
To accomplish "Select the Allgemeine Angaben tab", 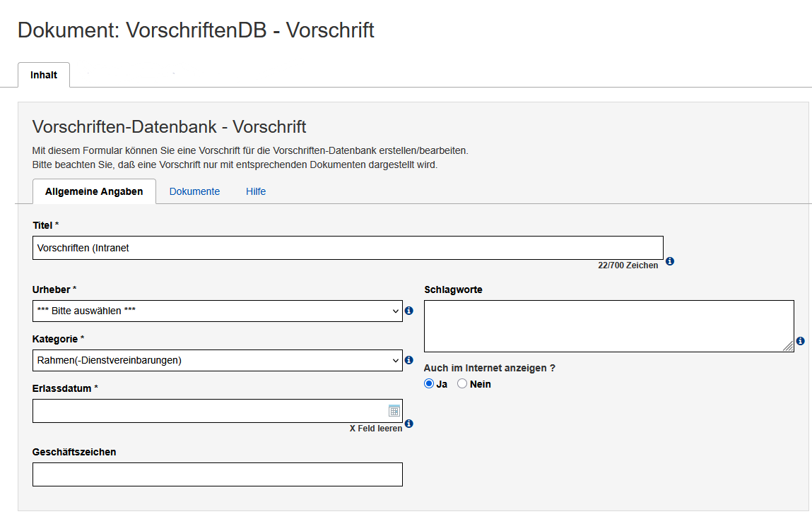I will coord(94,191).
